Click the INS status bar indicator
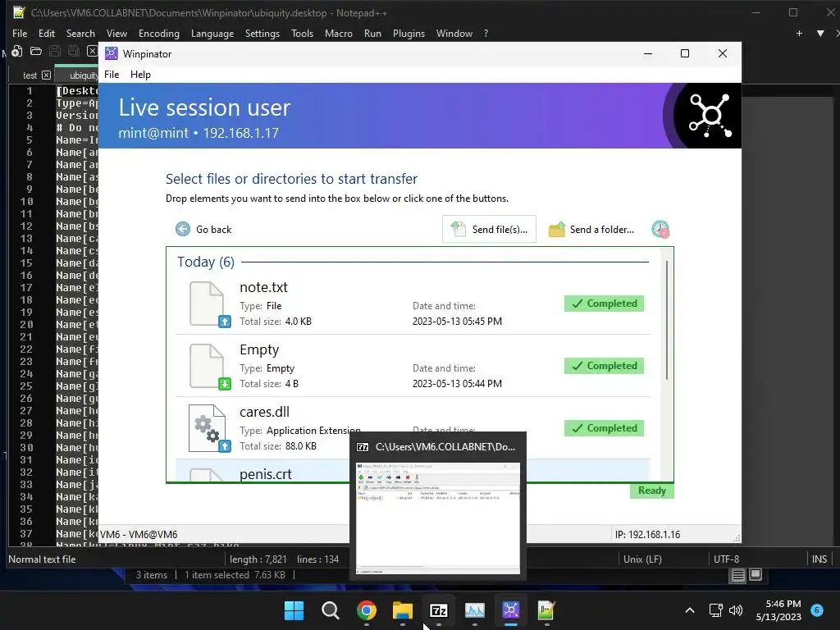 coord(819,559)
